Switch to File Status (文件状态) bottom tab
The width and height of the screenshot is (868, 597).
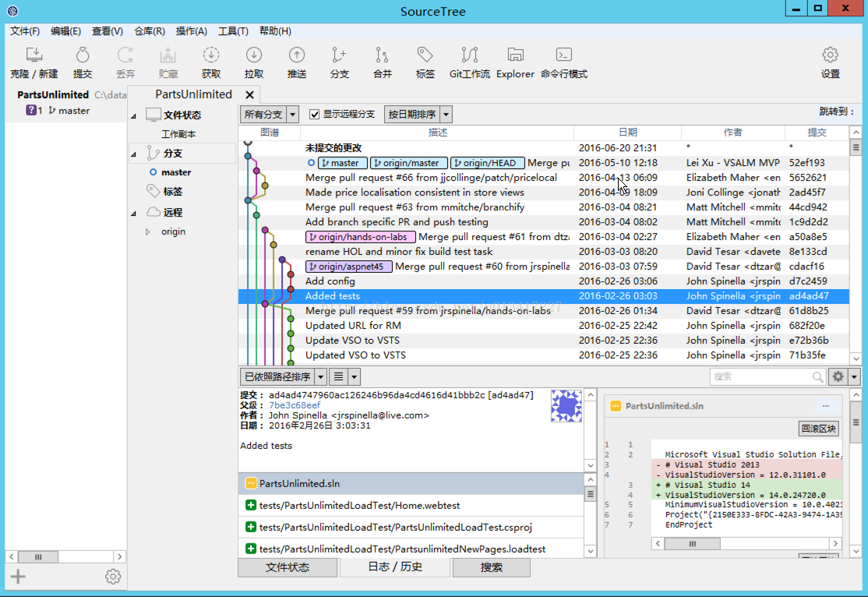(288, 567)
